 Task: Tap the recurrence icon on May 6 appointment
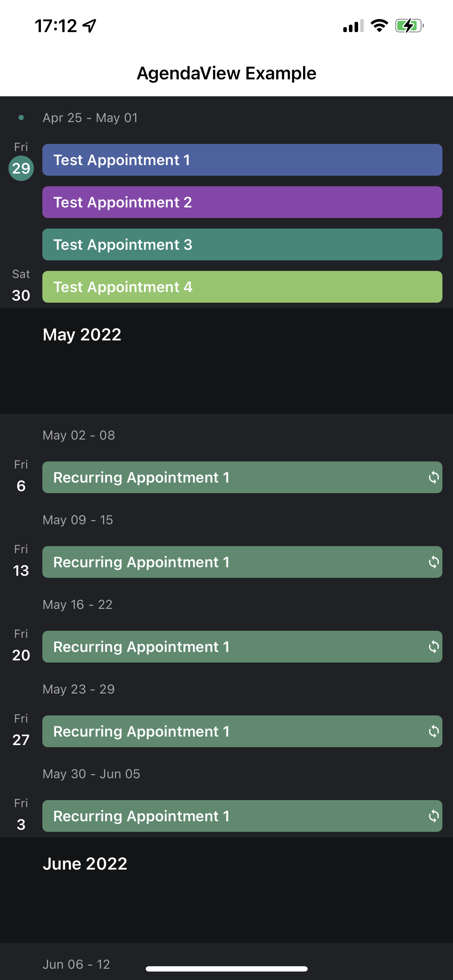[434, 477]
